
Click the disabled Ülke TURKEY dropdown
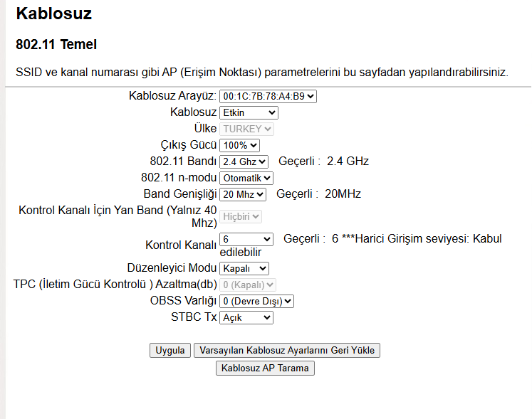pyautogui.click(x=246, y=129)
